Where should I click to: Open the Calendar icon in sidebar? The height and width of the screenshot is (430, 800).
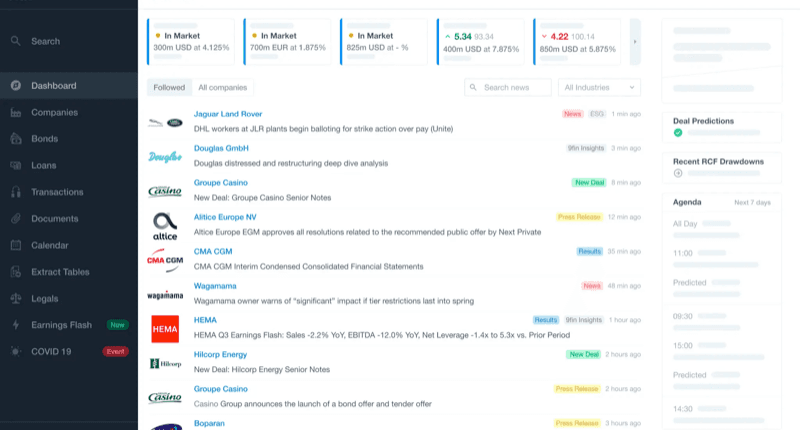coord(16,245)
